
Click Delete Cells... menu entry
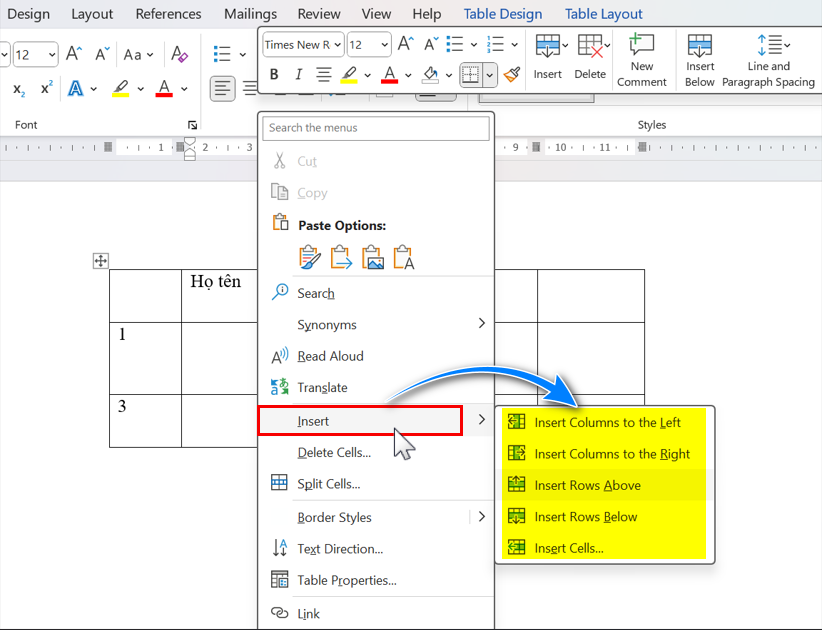(x=334, y=453)
